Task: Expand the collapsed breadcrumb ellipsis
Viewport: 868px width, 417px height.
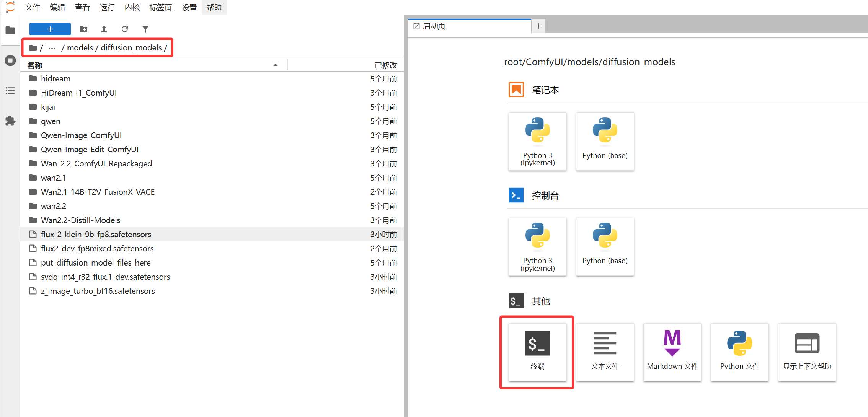Action: (52, 48)
